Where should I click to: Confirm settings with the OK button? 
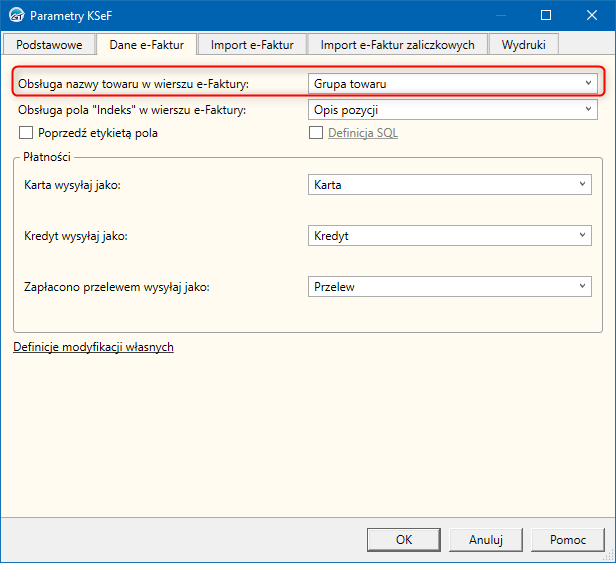404,539
